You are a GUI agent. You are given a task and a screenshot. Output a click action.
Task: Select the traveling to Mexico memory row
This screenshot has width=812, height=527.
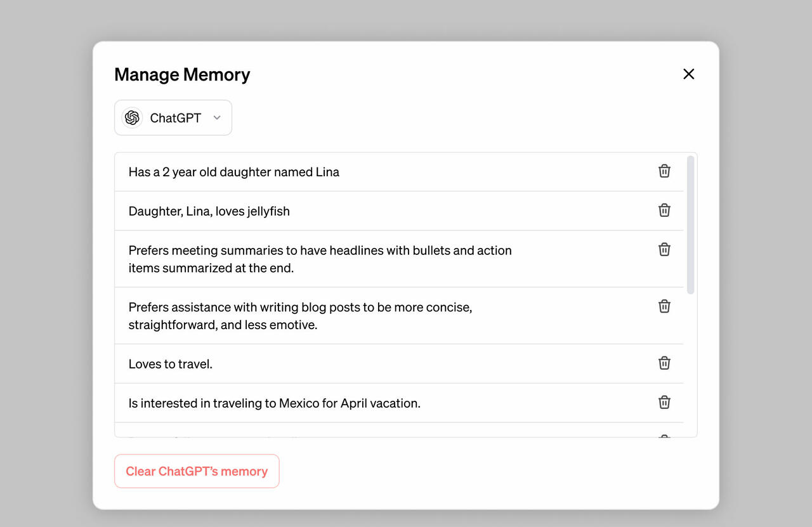tap(399, 403)
